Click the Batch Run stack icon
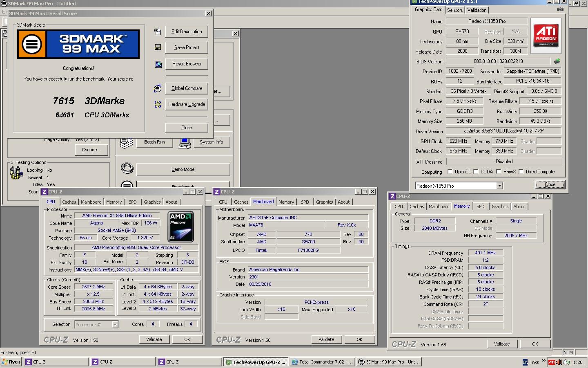 [127, 142]
